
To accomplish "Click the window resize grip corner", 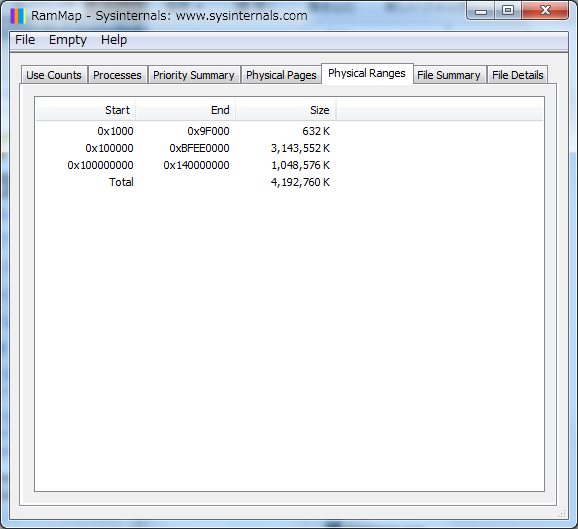I will pyautogui.click(x=561, y=513).
